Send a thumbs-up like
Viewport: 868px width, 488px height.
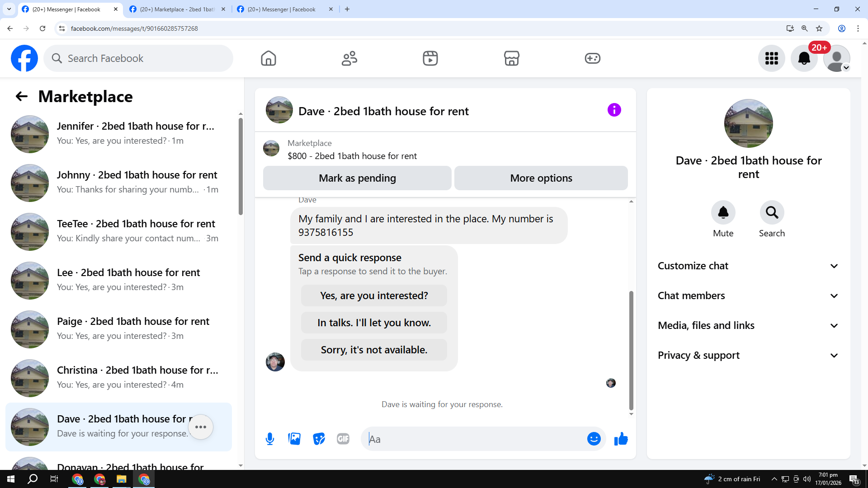tap(621, 439)
